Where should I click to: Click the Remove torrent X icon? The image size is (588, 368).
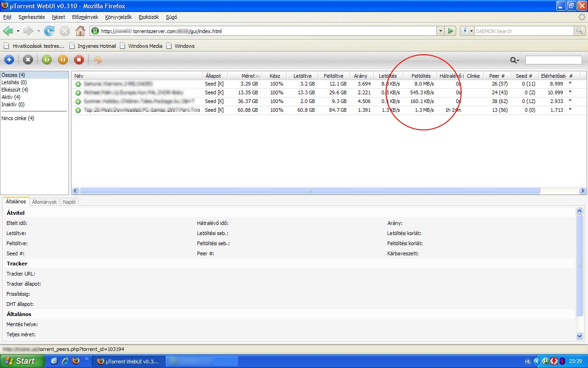click(x=28, y=60)
